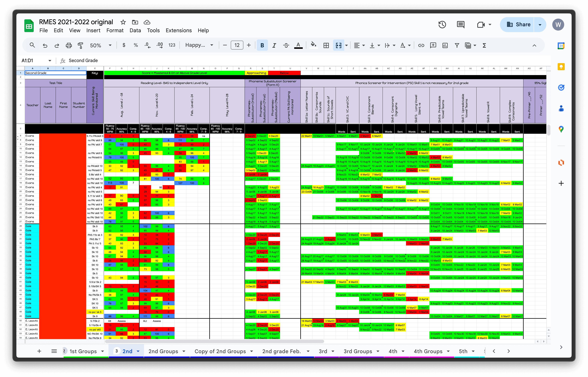
Task: Open the 50% zoom dropdown
Action: [x=100, y=45]
